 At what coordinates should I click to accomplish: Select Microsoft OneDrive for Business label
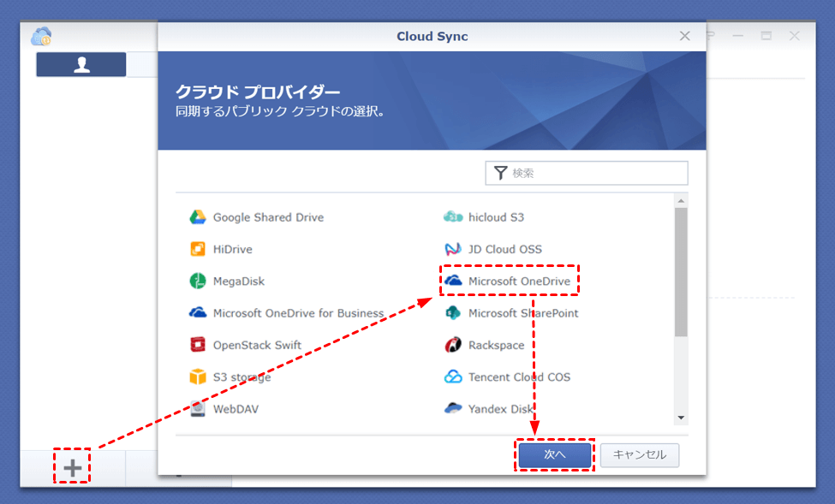point(298,313)
